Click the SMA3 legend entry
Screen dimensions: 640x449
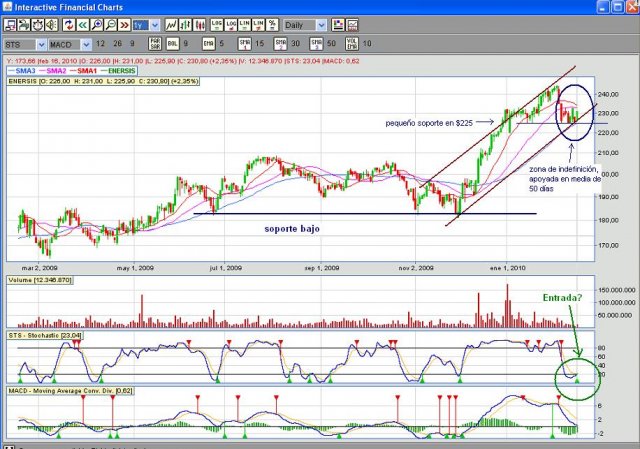[22, 71]
